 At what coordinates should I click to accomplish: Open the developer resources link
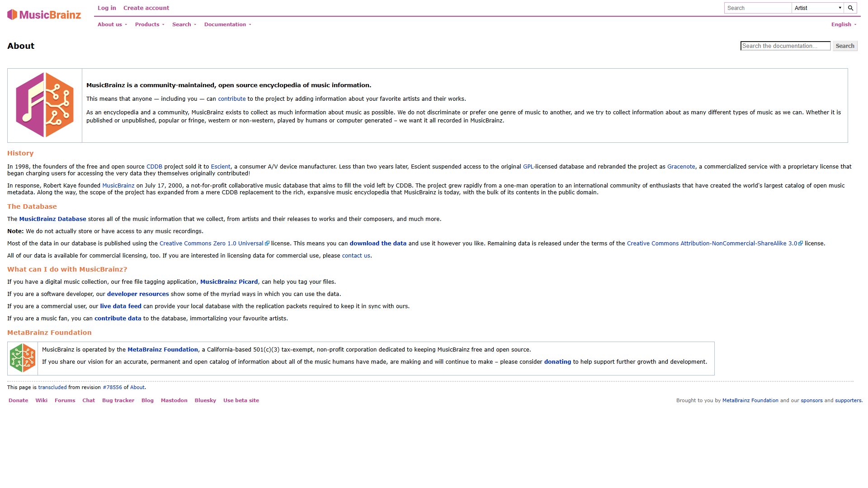coord(138,294)
